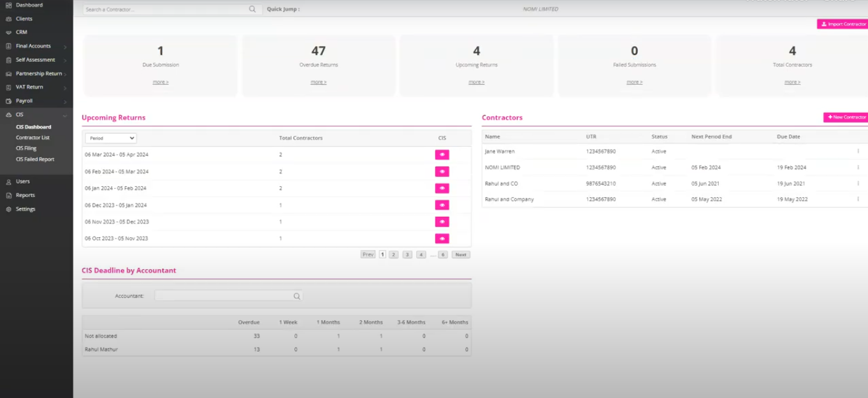The image size is (868, 398).
Task: Open Dashboard from the sidebar
Action: click(29, 5)
